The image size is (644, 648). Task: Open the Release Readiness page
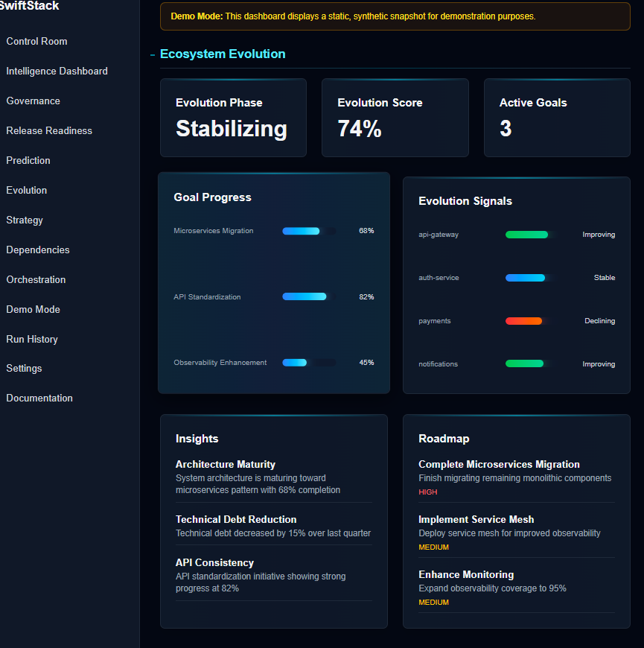pos(48,130)
